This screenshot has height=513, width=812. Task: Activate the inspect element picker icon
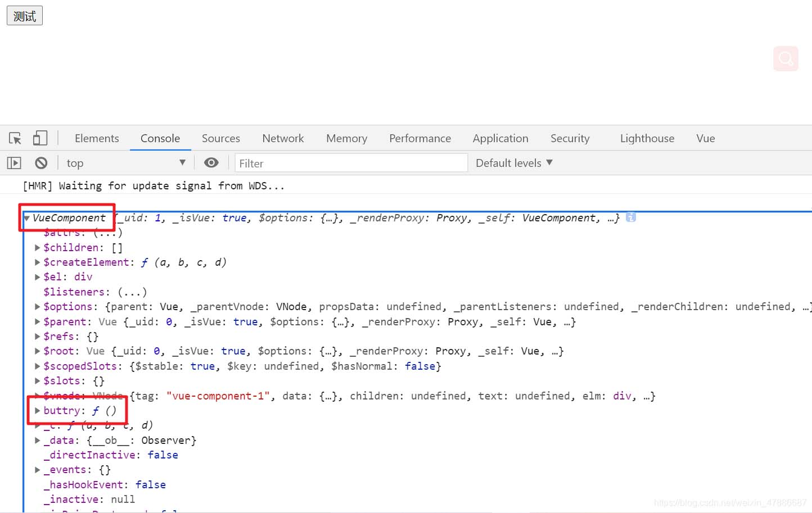point(15,138)
